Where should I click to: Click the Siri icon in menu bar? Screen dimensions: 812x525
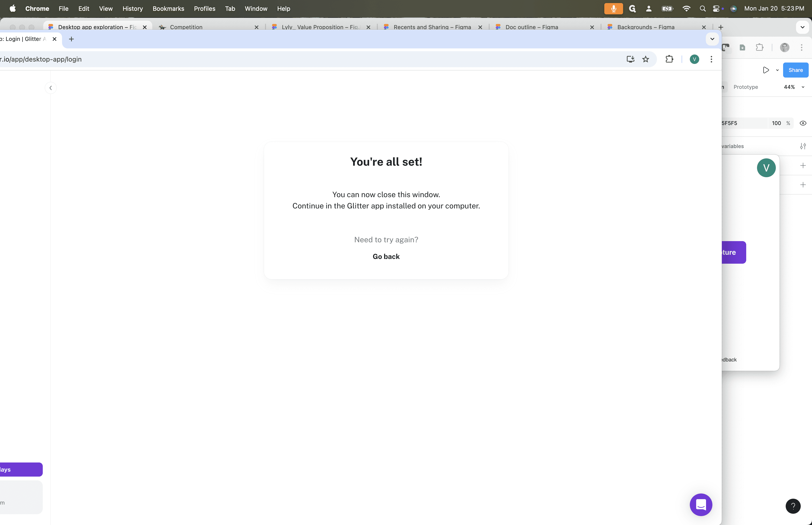point(733,8)
